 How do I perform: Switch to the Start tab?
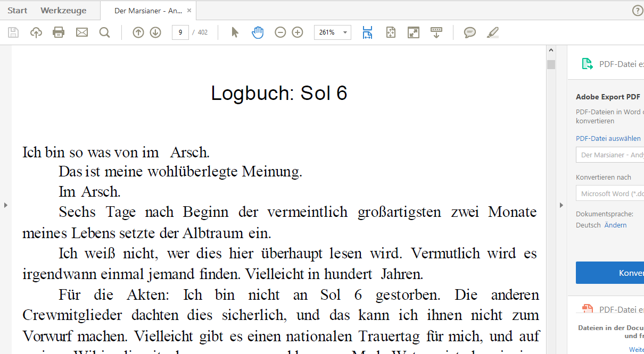(18, 10)
